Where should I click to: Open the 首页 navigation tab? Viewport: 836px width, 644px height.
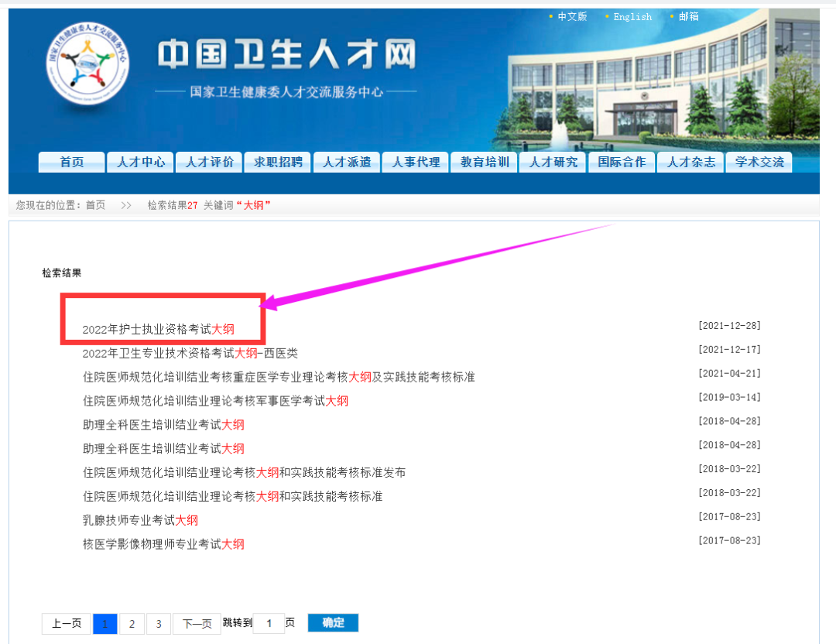pyautogui.click(x=71, y=162)
